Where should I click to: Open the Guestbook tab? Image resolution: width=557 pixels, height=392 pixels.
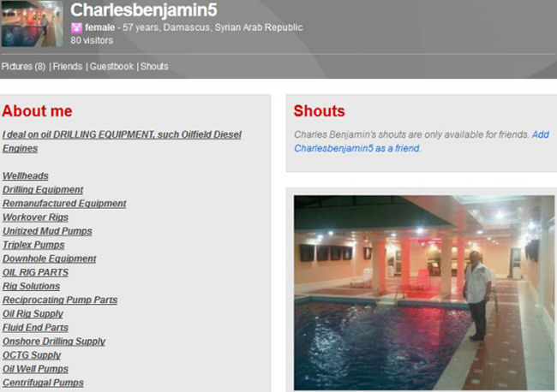click(x=111, y=67)
